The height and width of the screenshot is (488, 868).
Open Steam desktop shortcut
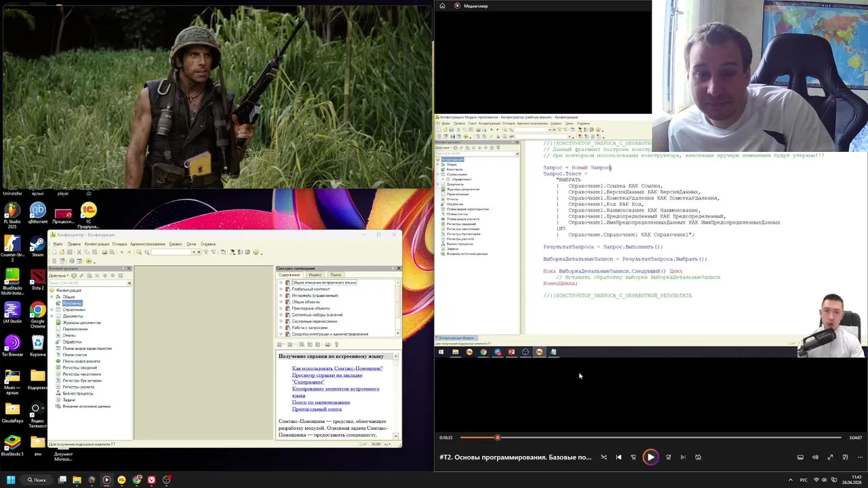[38, 247]
